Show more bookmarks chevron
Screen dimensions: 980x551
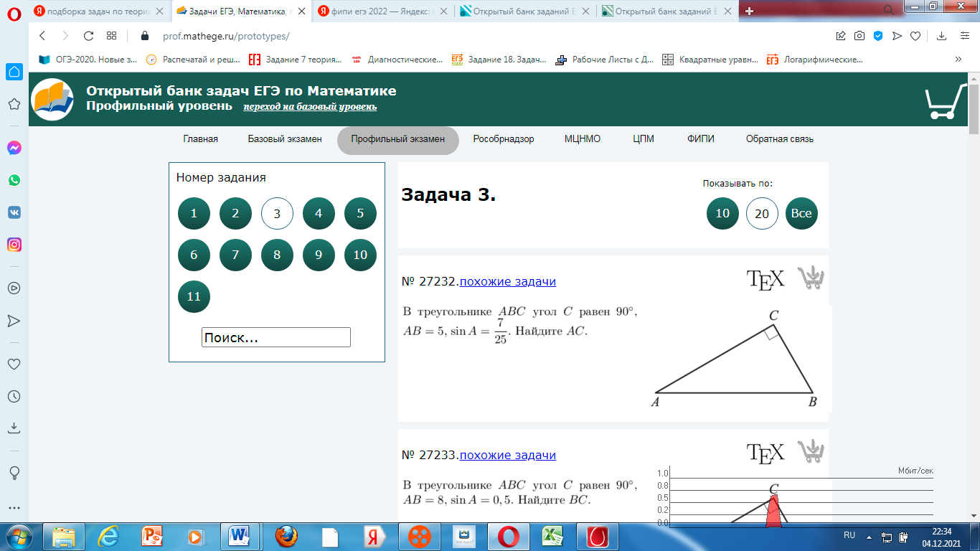[x=958, y=60]
